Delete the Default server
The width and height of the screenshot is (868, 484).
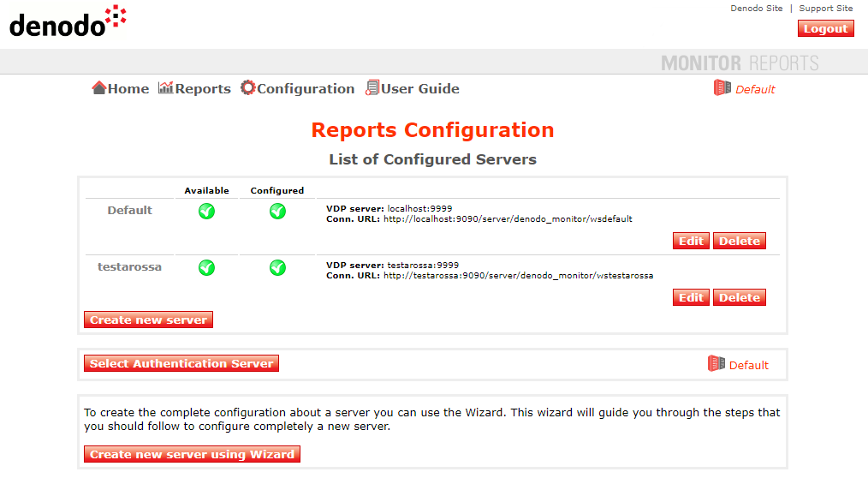739,241
